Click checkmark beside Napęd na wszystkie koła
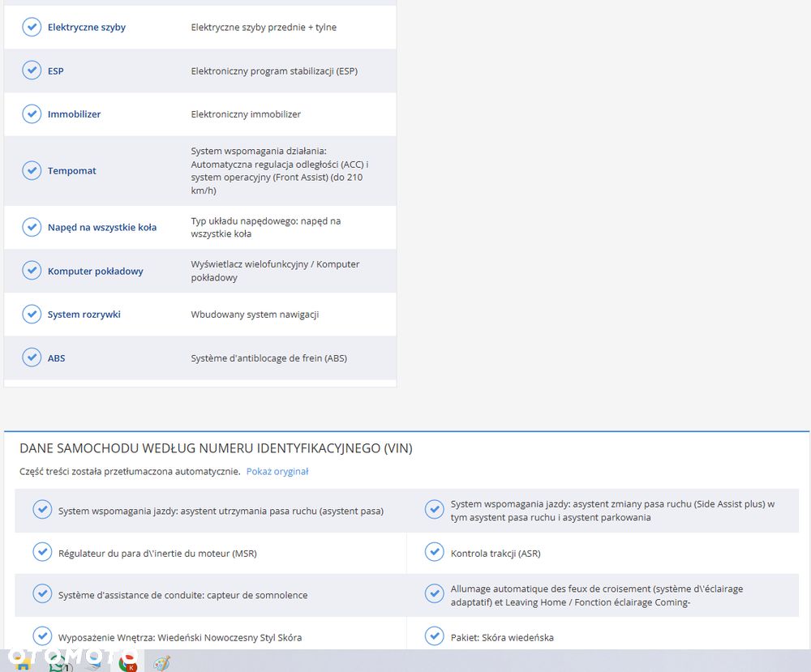 click(32, 227)
